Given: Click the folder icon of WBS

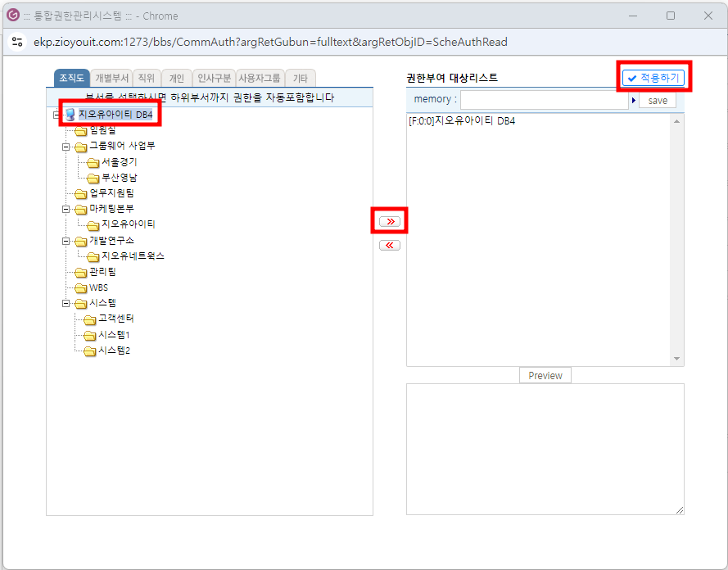Looking at the screenshot, I should [x=81, y=289].
